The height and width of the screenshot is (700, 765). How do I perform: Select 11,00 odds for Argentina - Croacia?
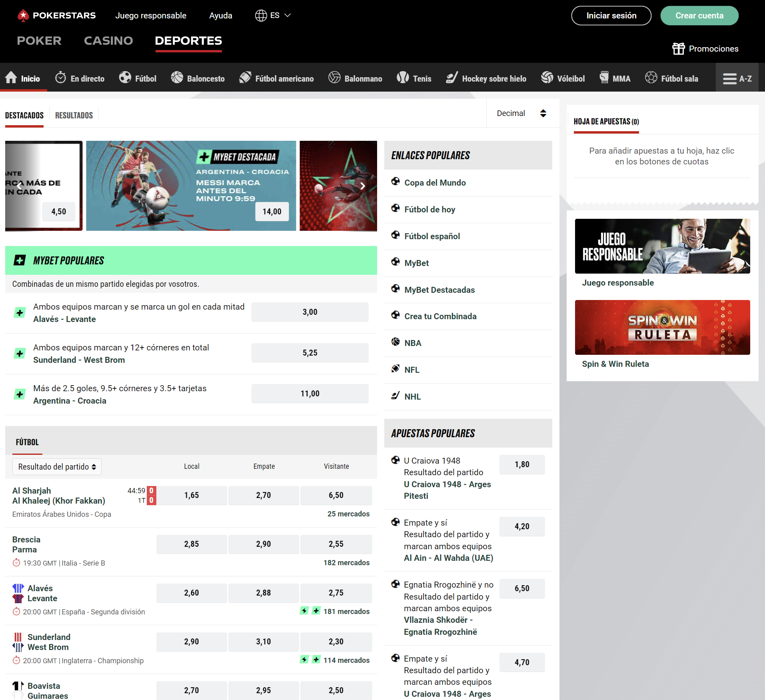tap(310, 394)
